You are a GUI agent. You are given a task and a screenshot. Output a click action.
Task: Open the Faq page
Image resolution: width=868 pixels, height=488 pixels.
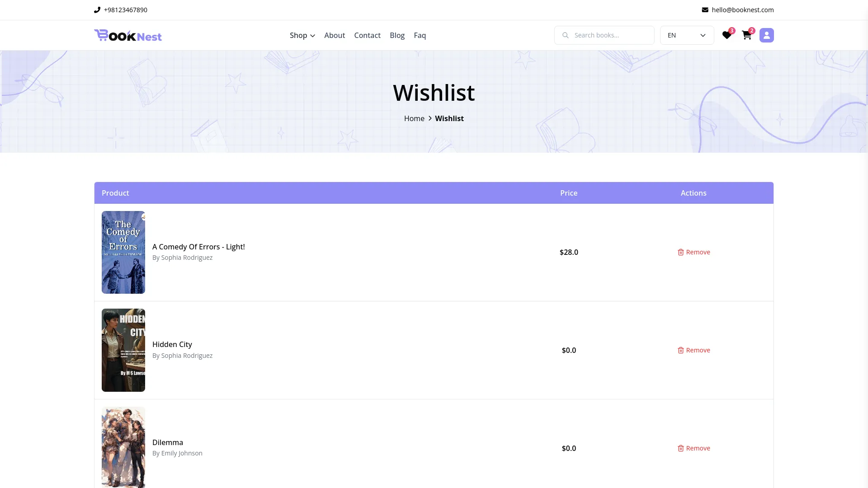[420, 35]
